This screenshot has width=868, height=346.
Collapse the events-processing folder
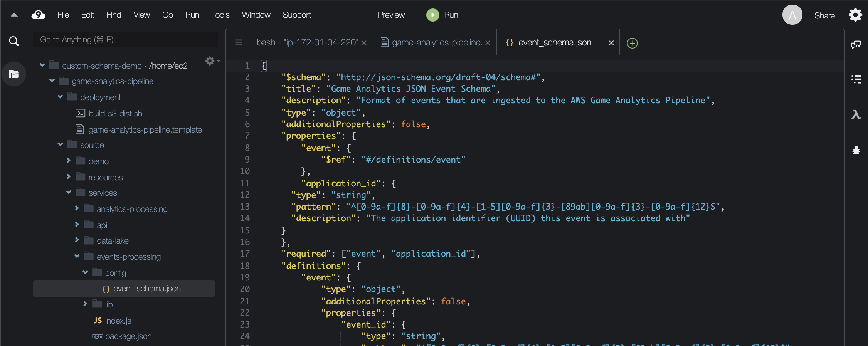[x=77, y=256]
